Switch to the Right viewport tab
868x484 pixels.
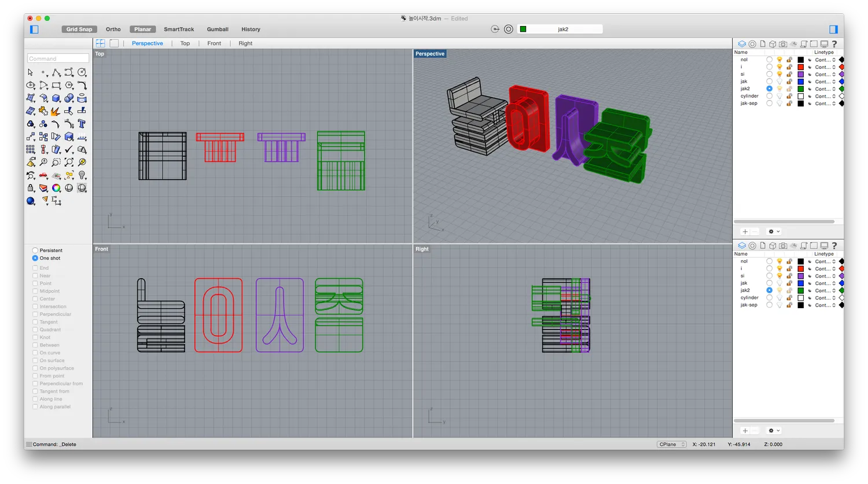(x=245, y=43)
